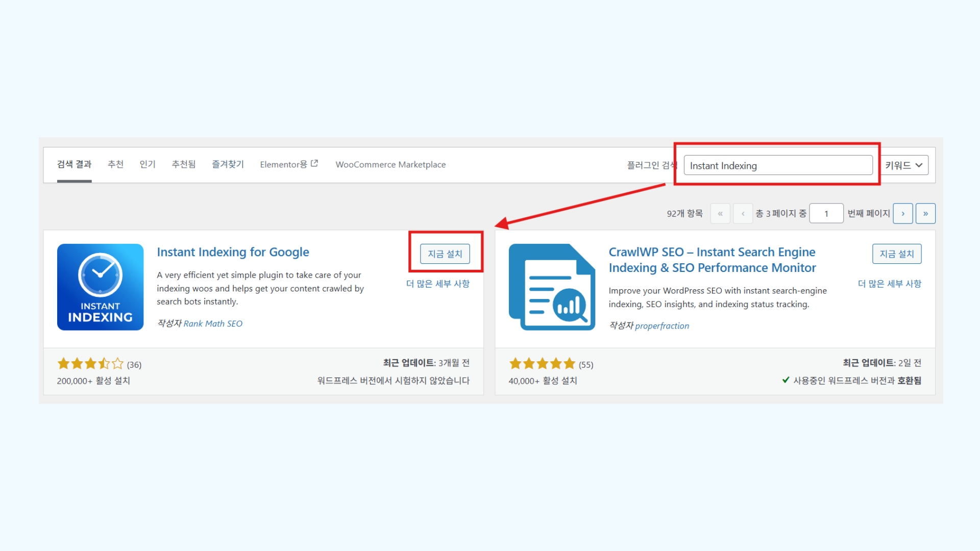The image size is (980, 551).
Task: Click the last-page double-chevron pagination icon
Action: [925, 213]
